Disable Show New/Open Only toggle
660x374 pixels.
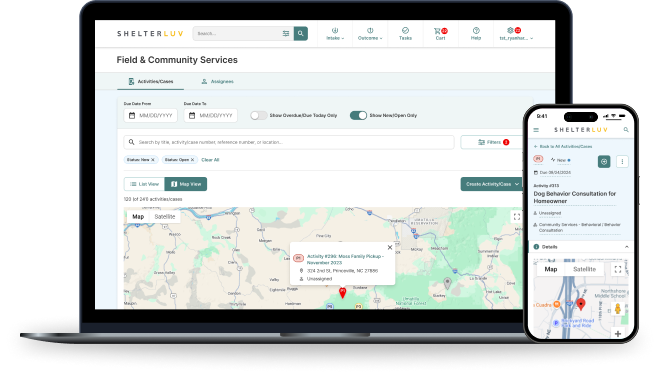click(x=358, y=115)
